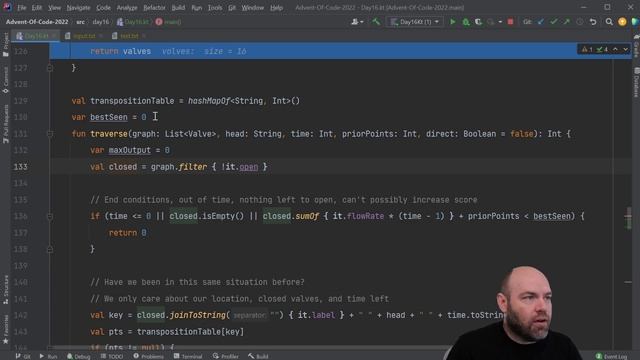Start debugging with the green bug icon
The image size is (640, 360).
click(x=466, y=22)
